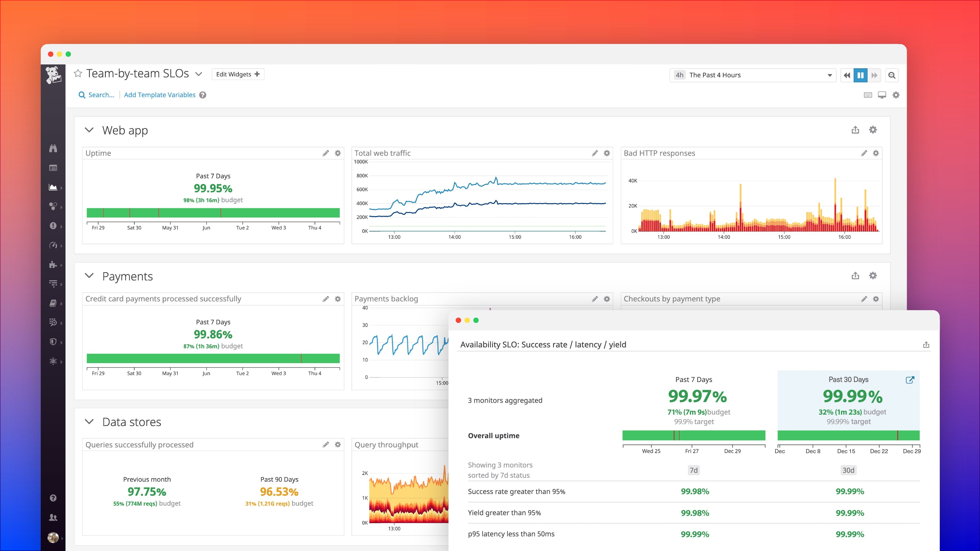The image size is (980, 551).
Task: Step the time range backward
Action: [x=847, y=75]
